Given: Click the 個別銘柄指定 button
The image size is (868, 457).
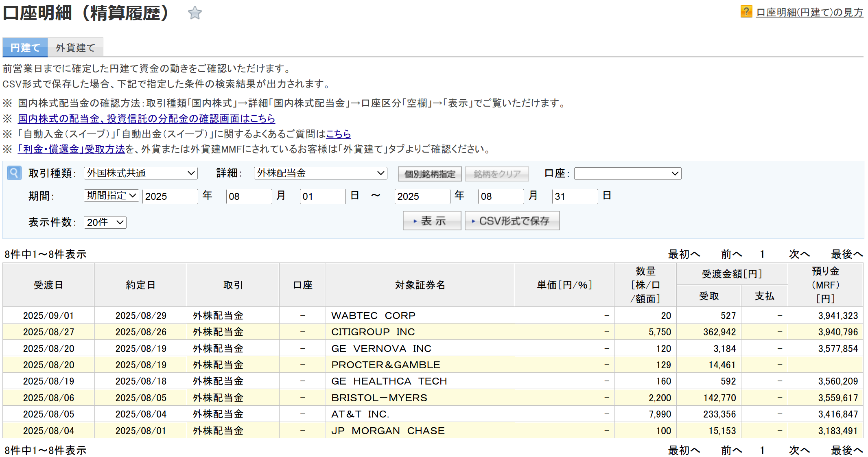Looking at the screenshot, I should coord(430,174).
